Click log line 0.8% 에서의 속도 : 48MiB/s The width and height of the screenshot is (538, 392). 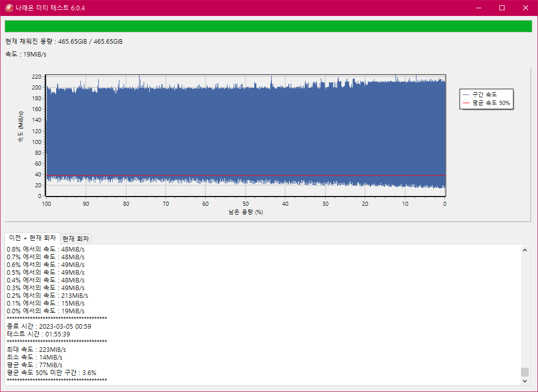click(x=46, y=250)
